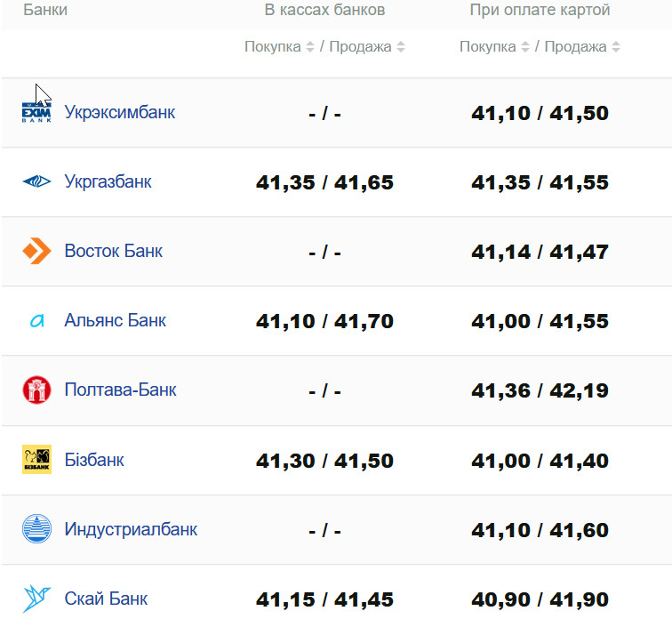Image resolution: width=672 pixels, height=627 pixels.
Task: Click the yellow Бізбанк logo icon
Action: point(36,460)
